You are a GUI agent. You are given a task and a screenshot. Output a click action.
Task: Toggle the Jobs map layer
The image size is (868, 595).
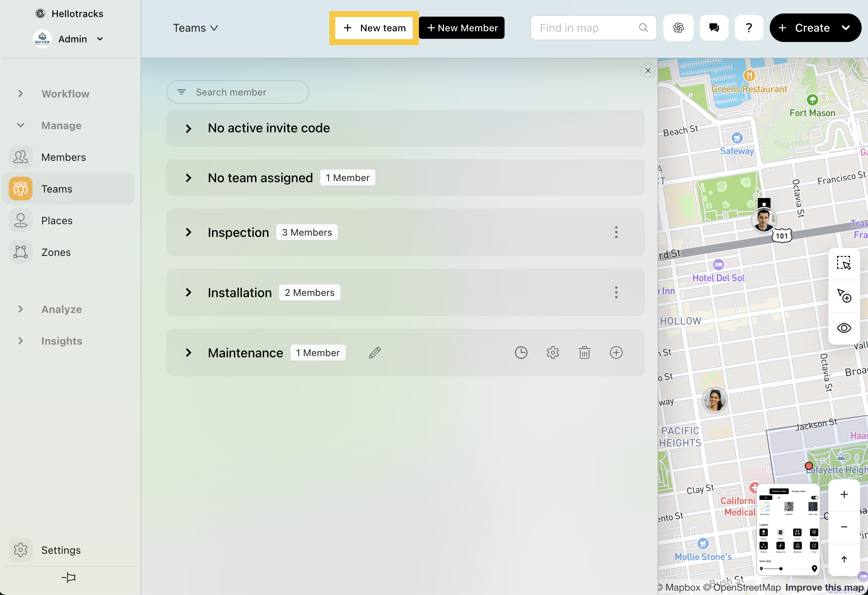pos(814,532)
